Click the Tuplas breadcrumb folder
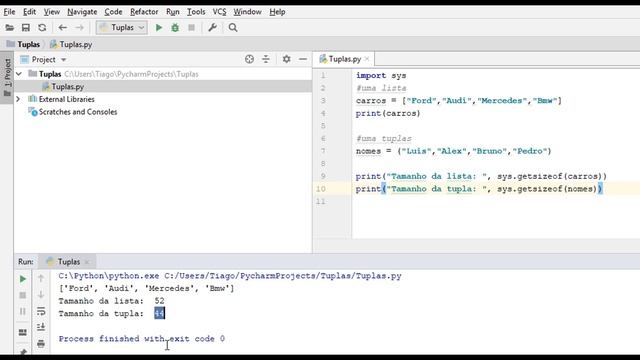The height and width of the screenshot is (360, 640). coord(23,44)
